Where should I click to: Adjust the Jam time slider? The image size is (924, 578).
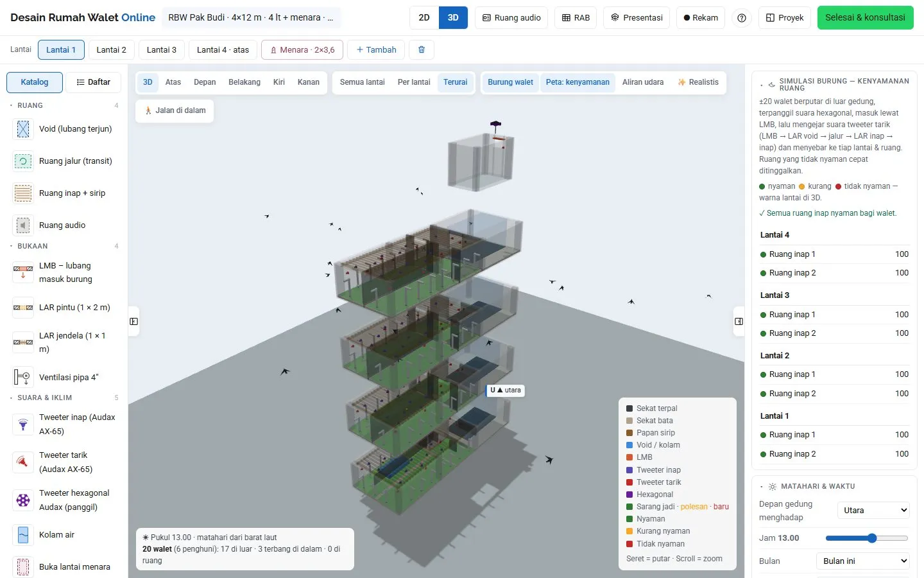867,538
